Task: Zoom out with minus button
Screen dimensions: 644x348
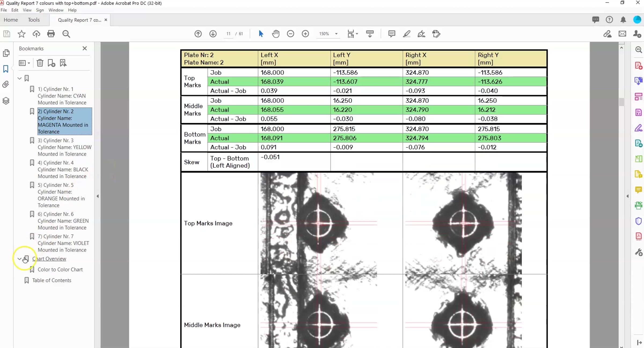Action: (291, 34)
